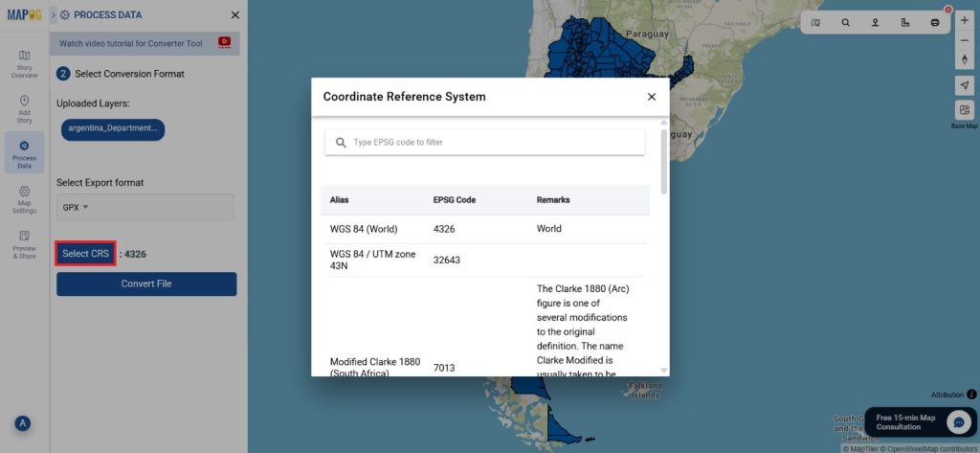Open the Base Map selector

(x=964, y=111)
